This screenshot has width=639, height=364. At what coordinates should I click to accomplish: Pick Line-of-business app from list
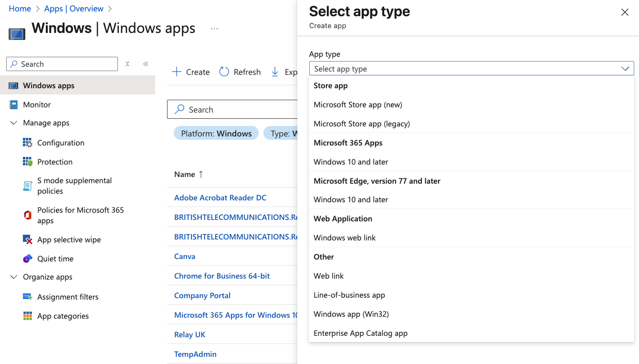(x=349, y=295)
